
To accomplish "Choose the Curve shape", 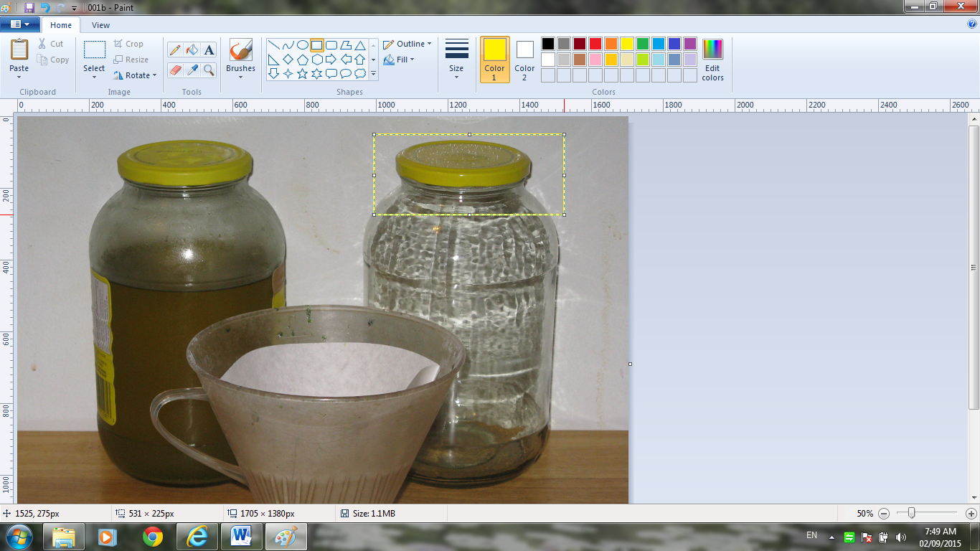I will pyautogui.click(x=288, y=45).
